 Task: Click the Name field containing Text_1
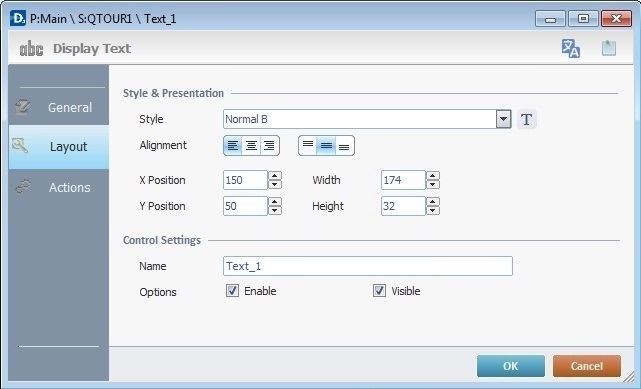(368, 266)
